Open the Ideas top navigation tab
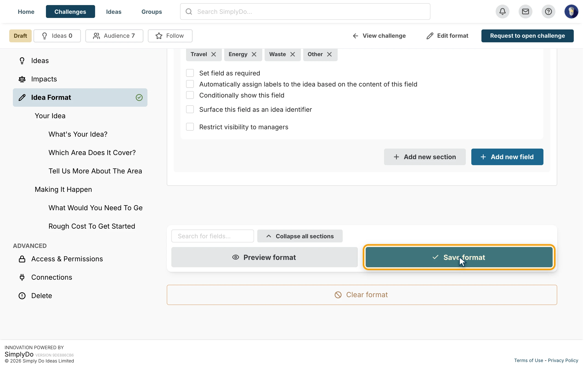The height and width of the screenshot is (368, 588). [x=113, y=11]
